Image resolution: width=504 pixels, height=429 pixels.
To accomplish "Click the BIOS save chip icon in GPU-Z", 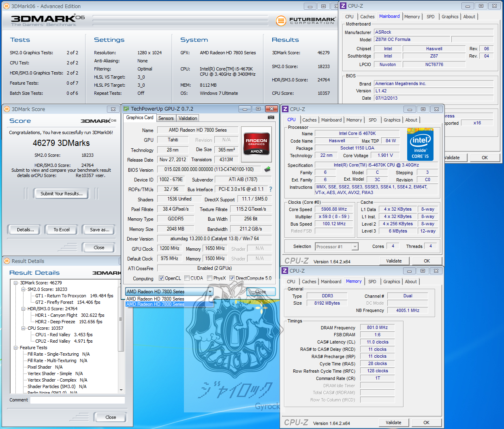I will 267,169.
